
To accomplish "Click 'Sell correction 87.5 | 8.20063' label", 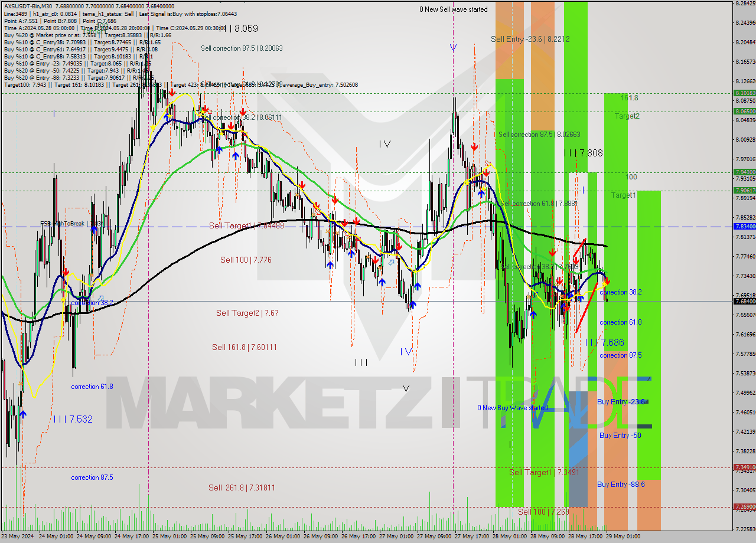I will (242, 48).
